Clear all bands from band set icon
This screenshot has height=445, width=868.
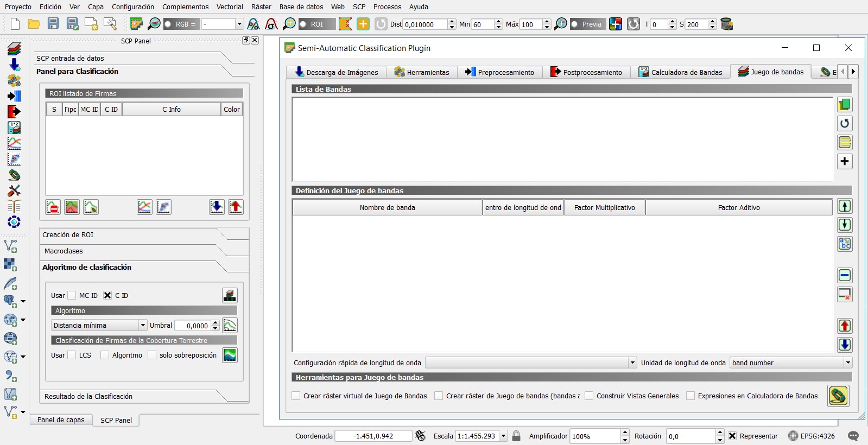point(845,294)
